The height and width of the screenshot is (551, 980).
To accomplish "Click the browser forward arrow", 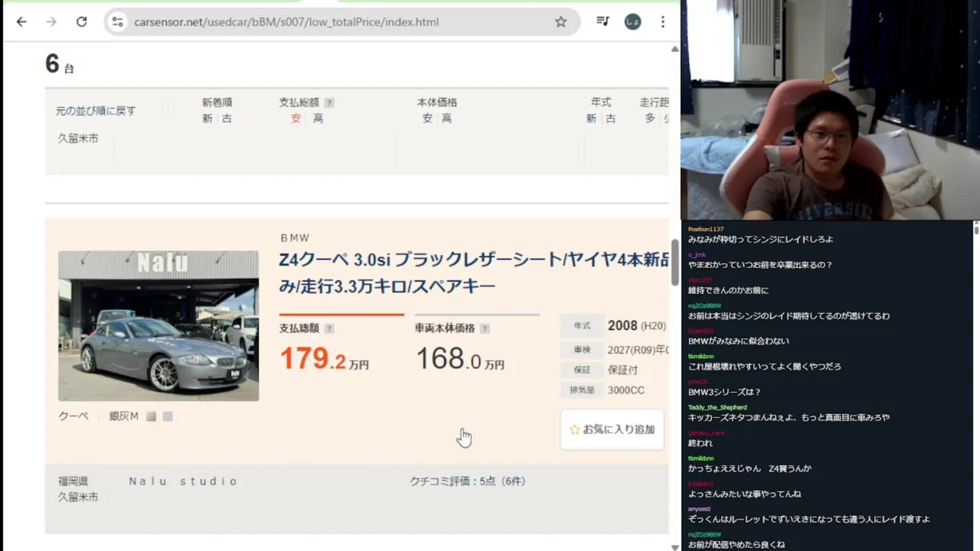I will [51, 21].
